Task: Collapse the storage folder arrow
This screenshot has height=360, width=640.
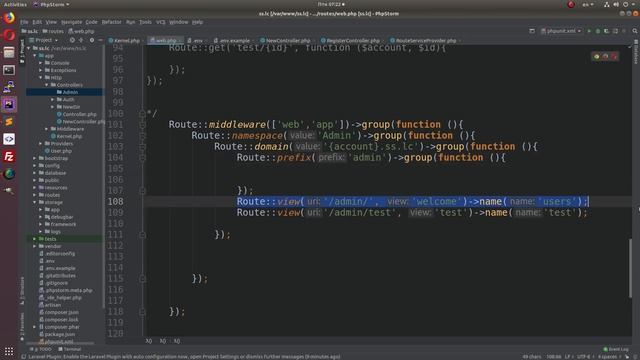Action: [x=35, y=202]
